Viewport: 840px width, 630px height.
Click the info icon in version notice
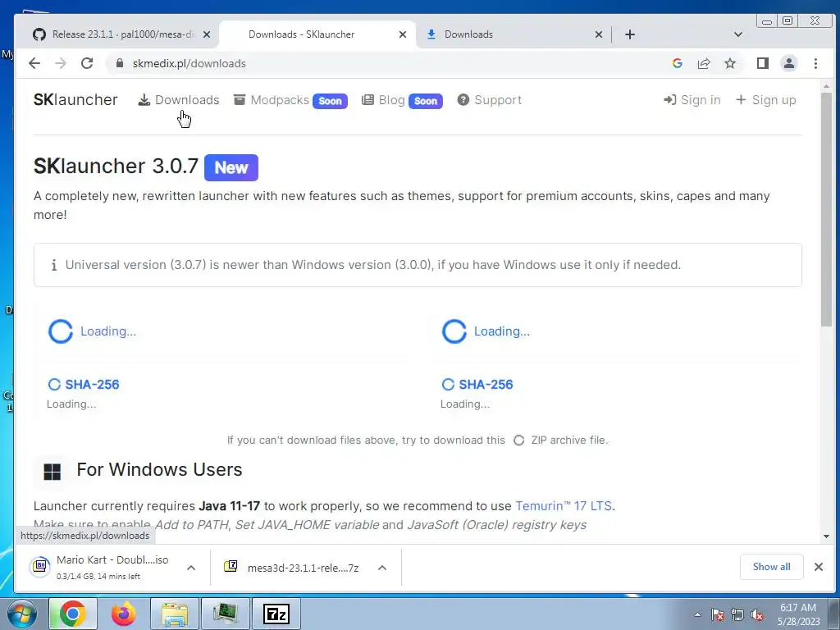[53, 265]
